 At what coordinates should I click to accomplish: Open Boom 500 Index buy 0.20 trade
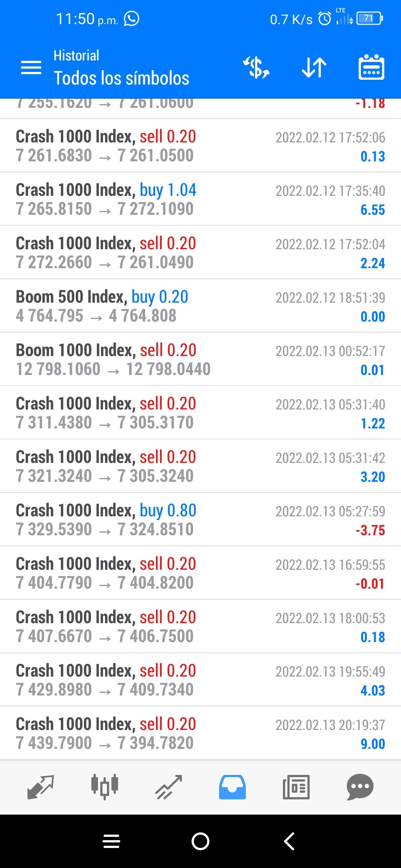pyautogui.click(x=200, y=306)
